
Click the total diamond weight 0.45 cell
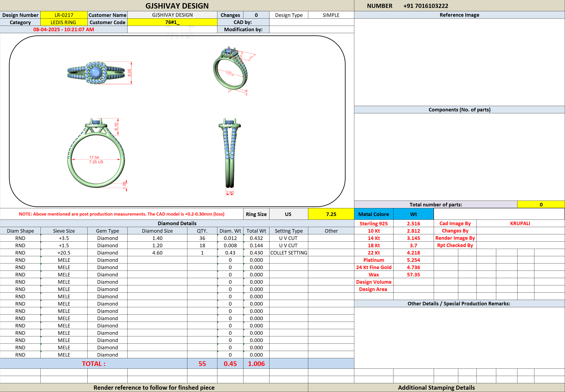point(230,363)
